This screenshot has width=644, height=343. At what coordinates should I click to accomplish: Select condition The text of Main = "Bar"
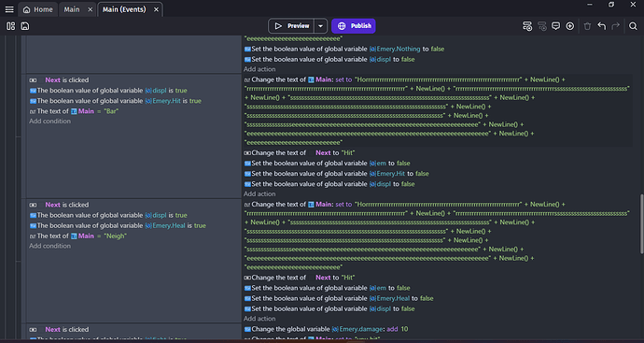tap(74, 111)
